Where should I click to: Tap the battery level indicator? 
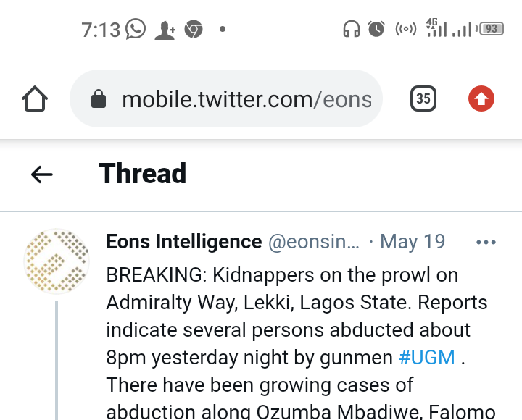[491, 29]
